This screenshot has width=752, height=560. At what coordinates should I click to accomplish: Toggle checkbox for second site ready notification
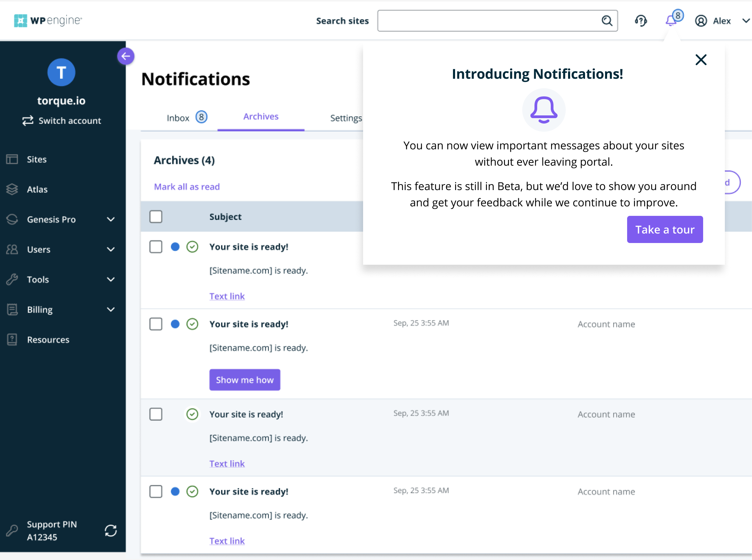click(x=156, y=324)
